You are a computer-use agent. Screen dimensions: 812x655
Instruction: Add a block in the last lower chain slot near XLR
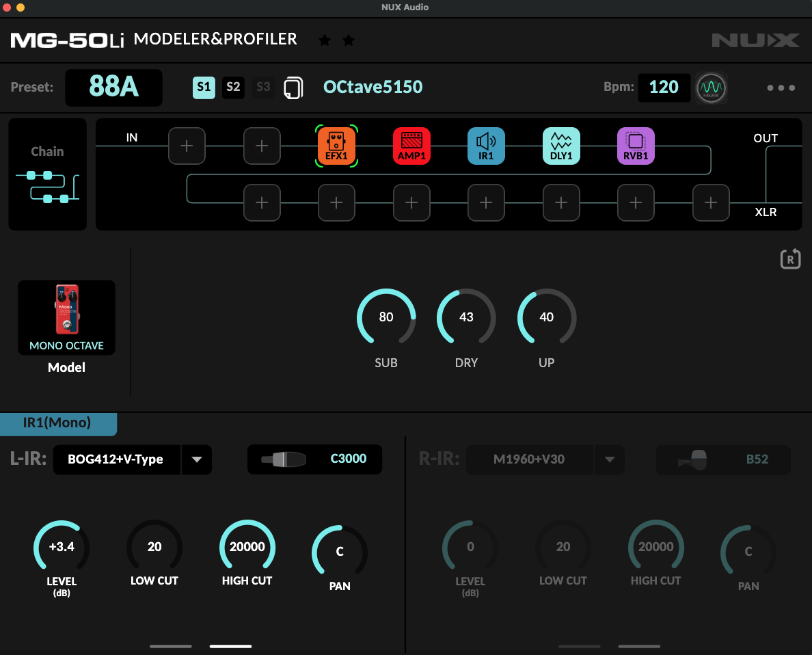tap(711, 202)
